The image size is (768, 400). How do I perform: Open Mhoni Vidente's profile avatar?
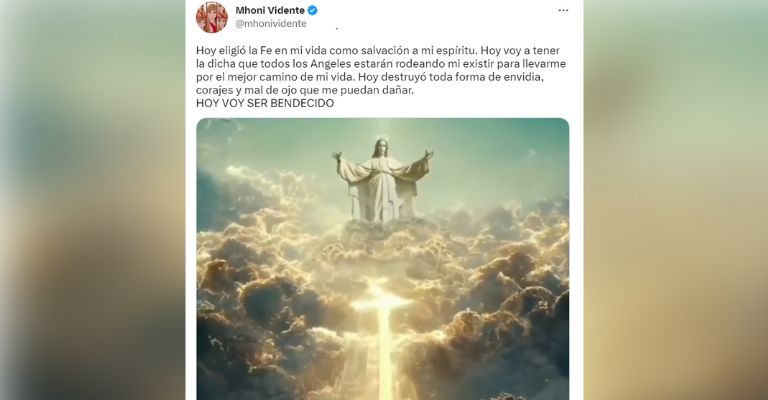212,17
